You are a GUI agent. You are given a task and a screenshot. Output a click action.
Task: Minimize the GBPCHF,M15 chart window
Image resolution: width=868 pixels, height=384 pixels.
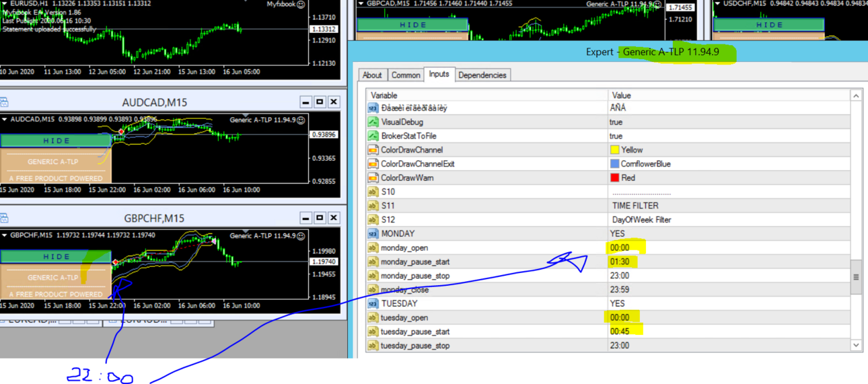pos(305,218)
